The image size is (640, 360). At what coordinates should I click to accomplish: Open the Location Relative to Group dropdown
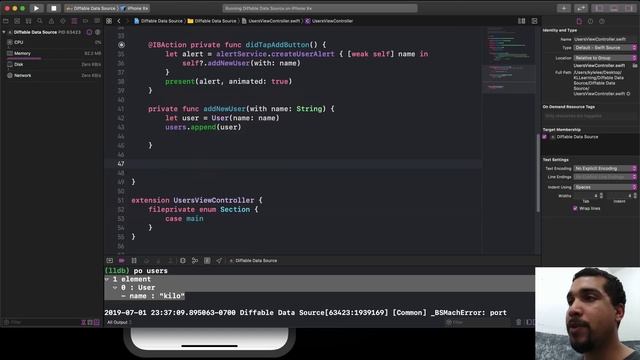(x=605, y=58)
